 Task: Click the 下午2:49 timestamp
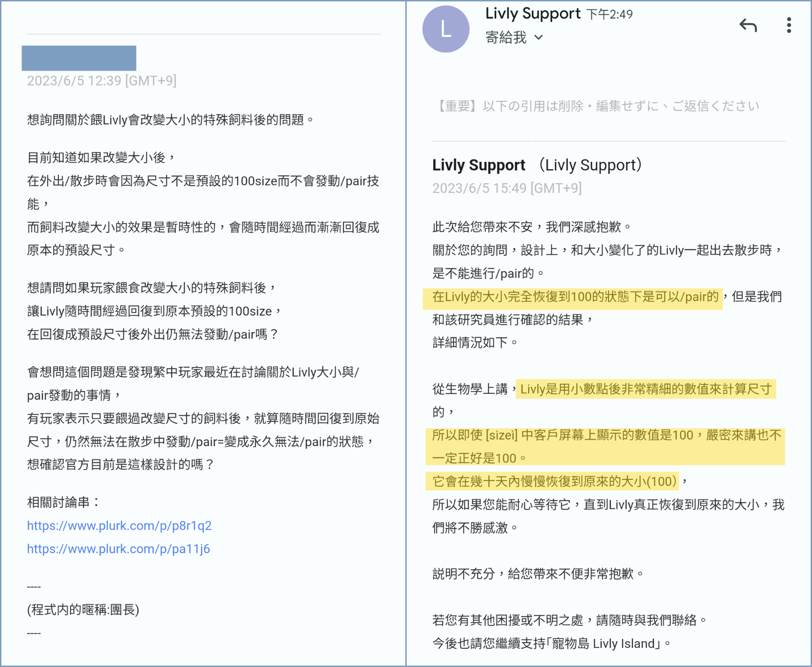click(x=610, y=14)
